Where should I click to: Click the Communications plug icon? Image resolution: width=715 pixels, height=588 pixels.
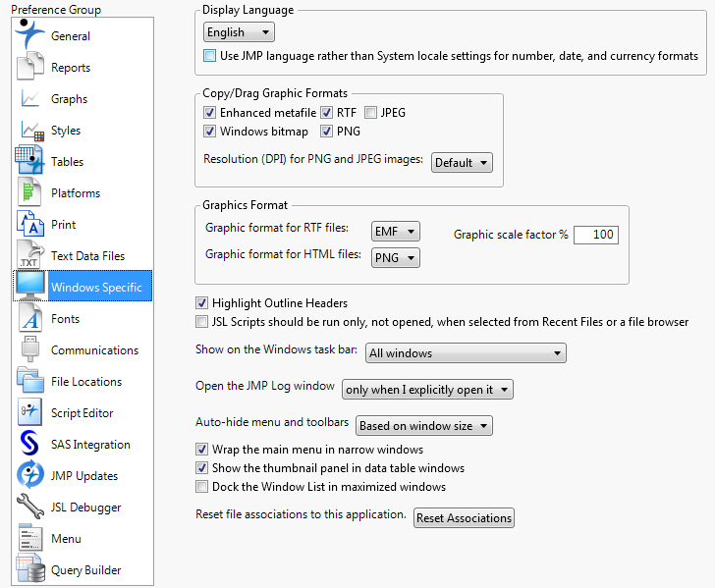pos(30,349)
